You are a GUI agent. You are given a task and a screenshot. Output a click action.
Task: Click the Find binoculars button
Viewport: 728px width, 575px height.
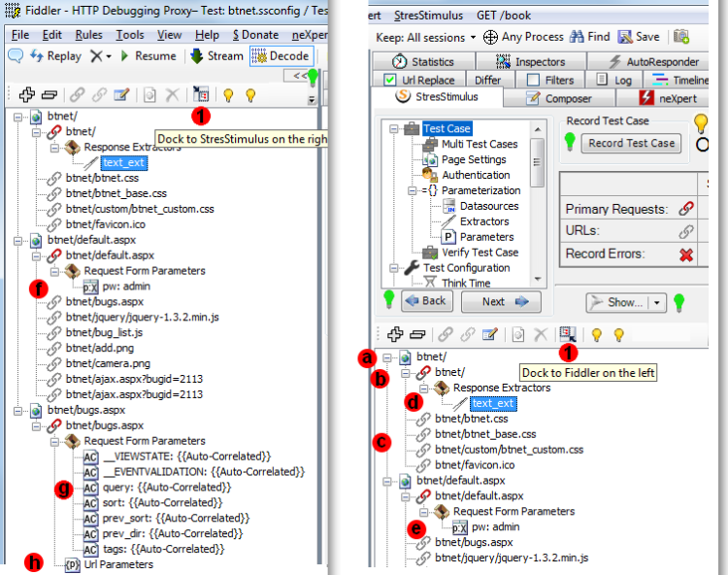(589, 37)
